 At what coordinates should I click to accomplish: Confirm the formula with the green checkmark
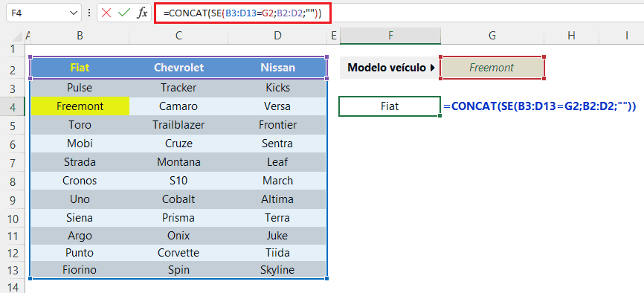pyautogui.click(x=123, y=13)
